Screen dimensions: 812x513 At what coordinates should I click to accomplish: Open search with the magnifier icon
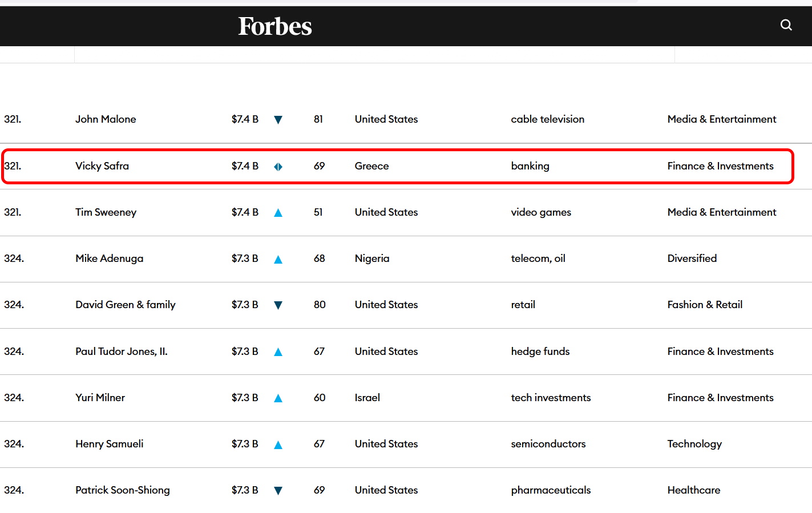point(786,25)
